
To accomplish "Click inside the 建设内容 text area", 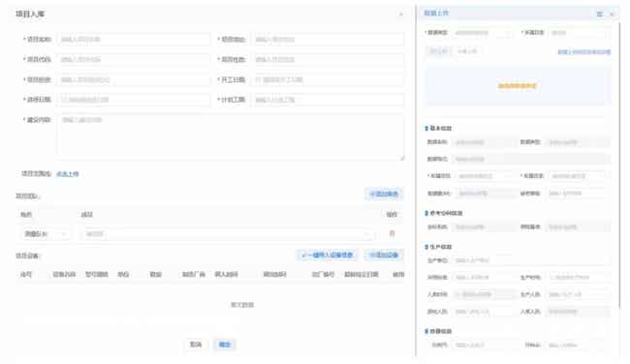I will click(x=231, y=137).
